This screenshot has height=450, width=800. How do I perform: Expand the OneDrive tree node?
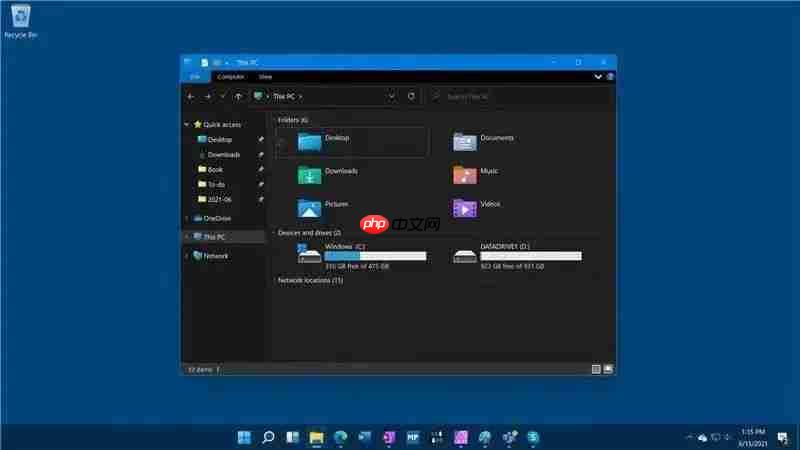point(187,218)
